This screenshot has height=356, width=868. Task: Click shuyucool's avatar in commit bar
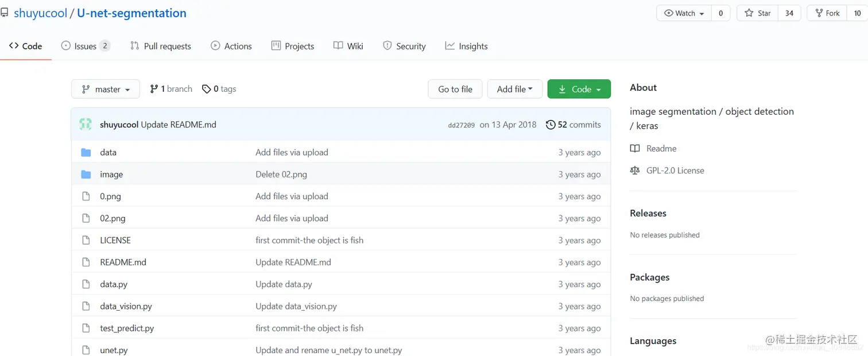[86, 124]
